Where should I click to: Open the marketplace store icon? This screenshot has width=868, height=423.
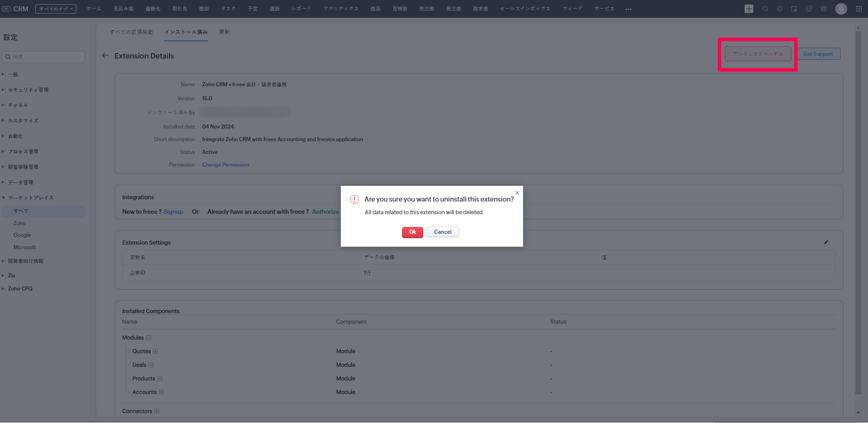coord(809,9)
